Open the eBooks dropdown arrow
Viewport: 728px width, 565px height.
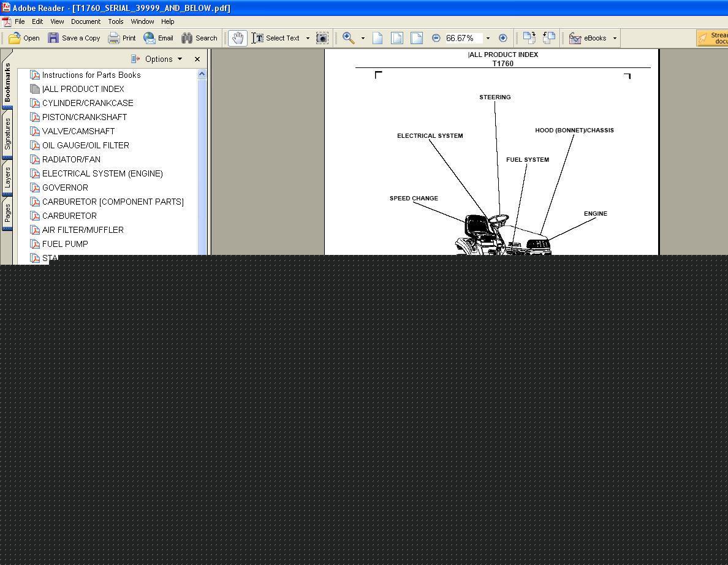coord(615,38)
